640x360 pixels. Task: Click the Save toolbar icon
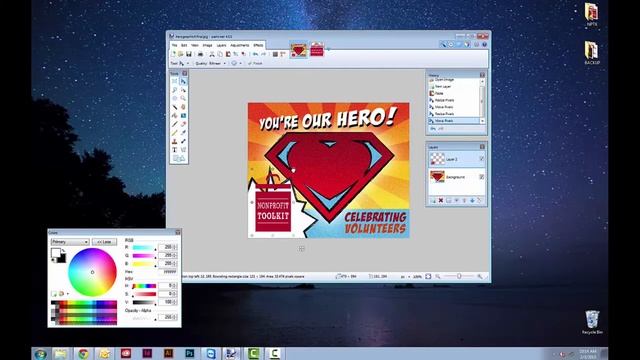point(189,54)
